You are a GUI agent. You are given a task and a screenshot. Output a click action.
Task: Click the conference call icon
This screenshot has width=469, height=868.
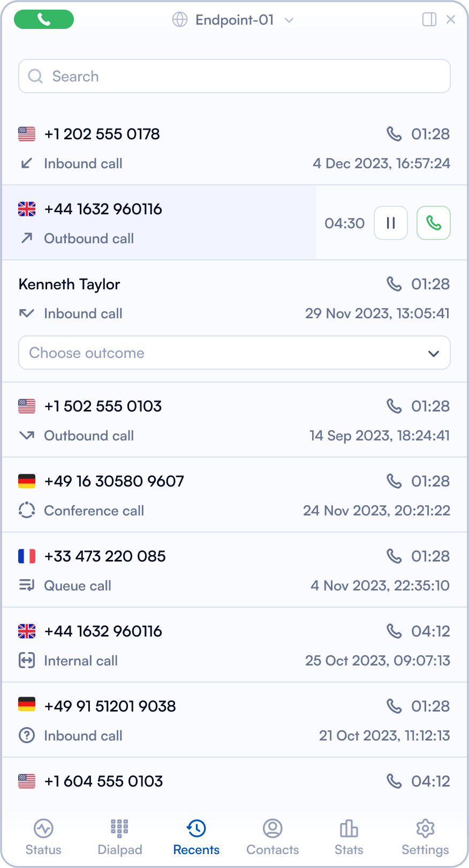click(27, 510)
